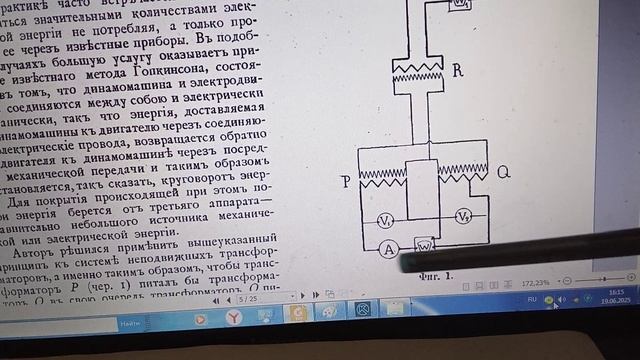
Task: Open the taskbar icon right of Yandex
Action: pos(266,316)
